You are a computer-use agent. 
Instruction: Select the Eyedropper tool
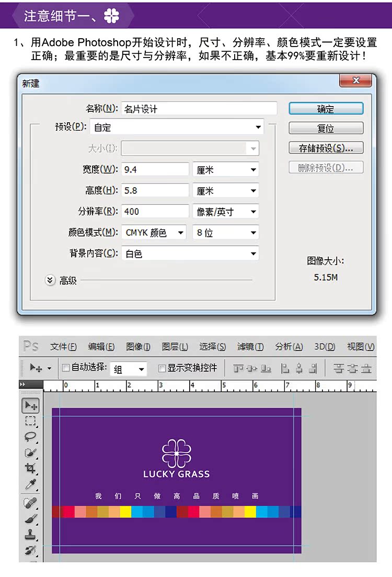(x=30, y=484)
